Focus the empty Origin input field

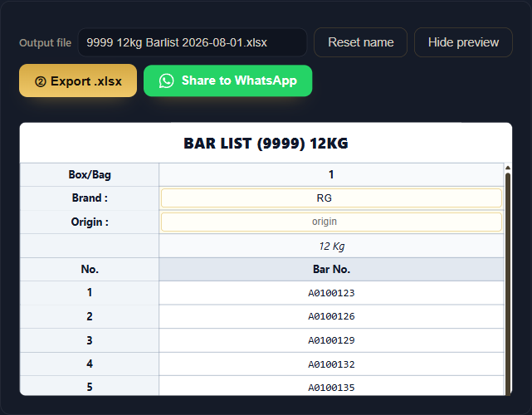point(331,222)
